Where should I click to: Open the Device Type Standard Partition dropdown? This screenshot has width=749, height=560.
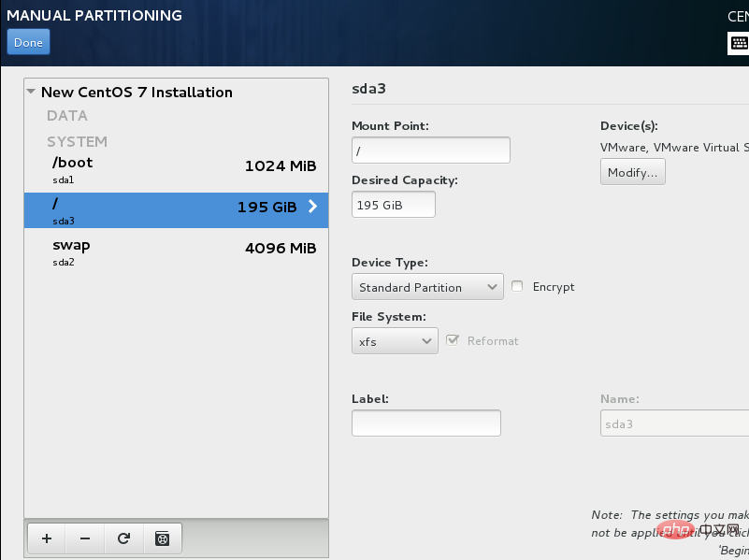427,286
